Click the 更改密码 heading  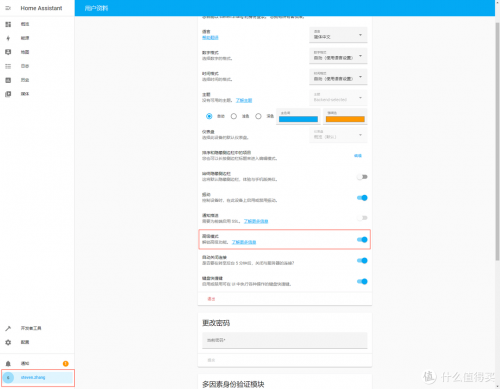coord(216,323)
